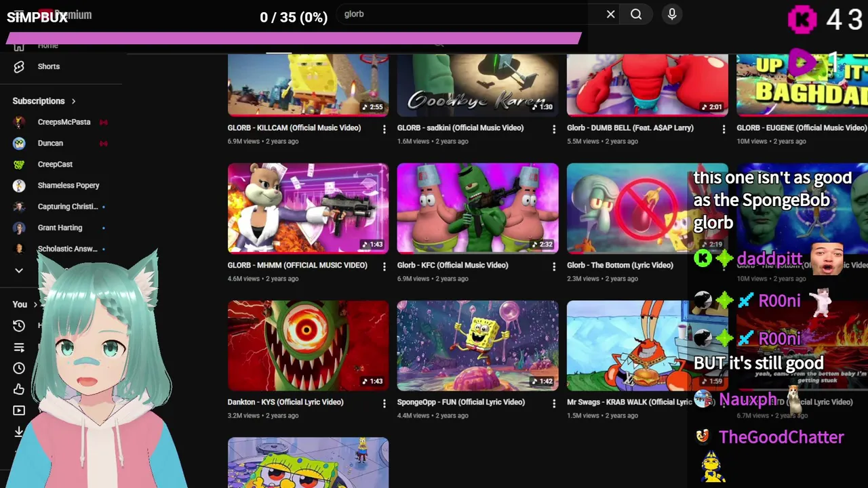
Task: Open Watch later clock icon
Action: 19,368
